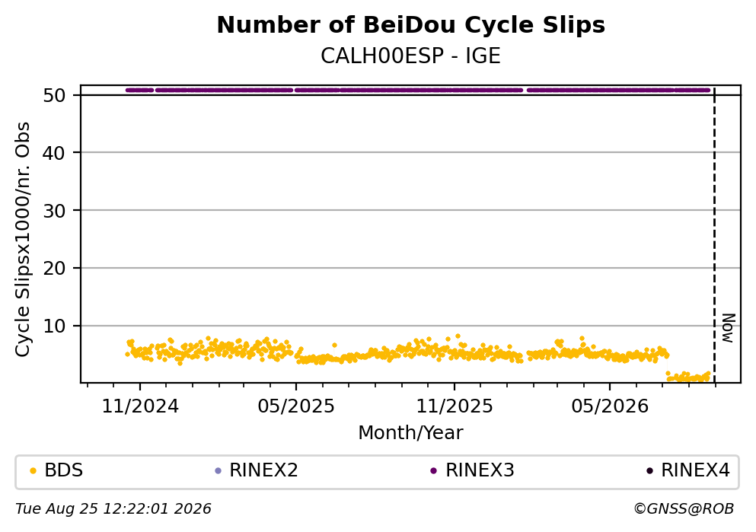Click the yellow BDS legend marker
756x532 pixels.
[x=33, y=471]
